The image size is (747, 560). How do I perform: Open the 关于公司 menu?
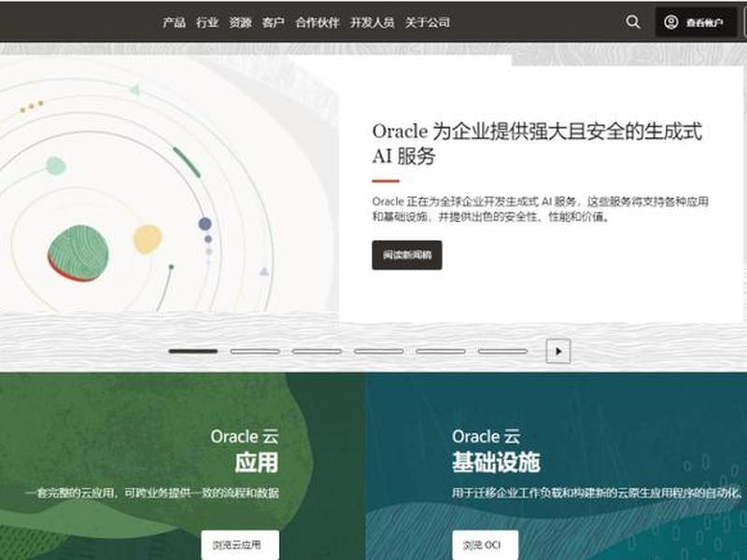[428, 22]
